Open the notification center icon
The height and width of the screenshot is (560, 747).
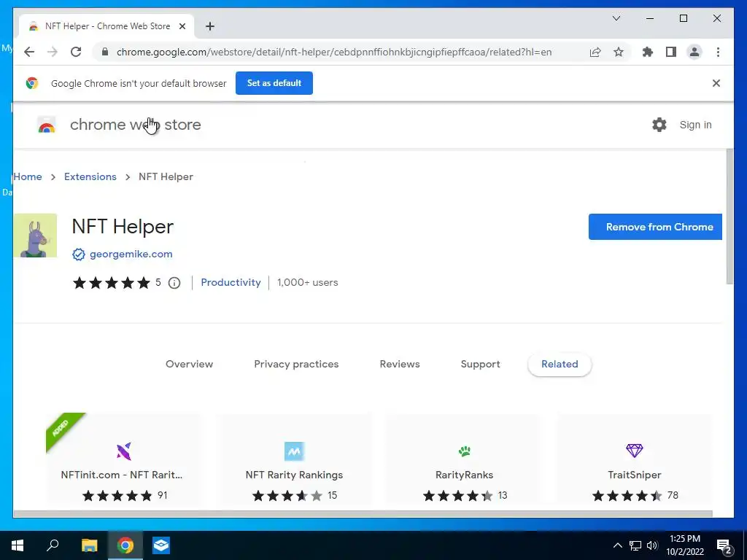724,546
